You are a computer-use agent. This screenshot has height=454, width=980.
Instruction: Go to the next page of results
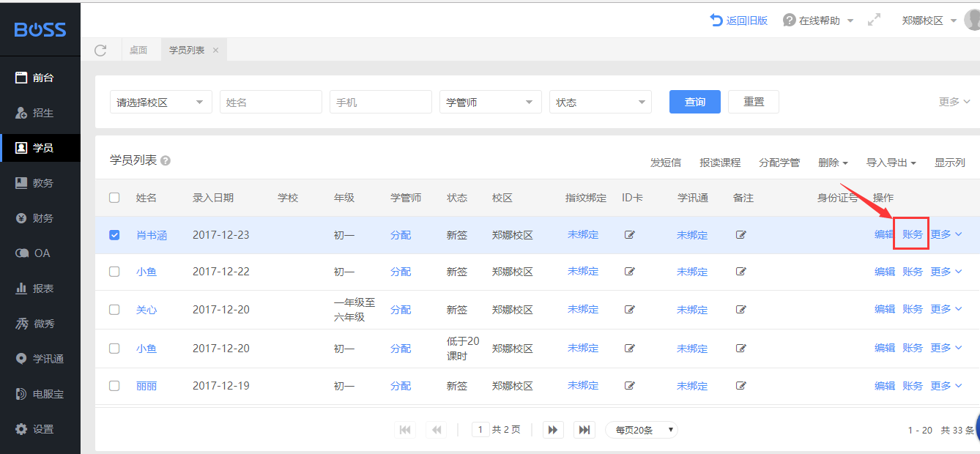coord(553,430)
